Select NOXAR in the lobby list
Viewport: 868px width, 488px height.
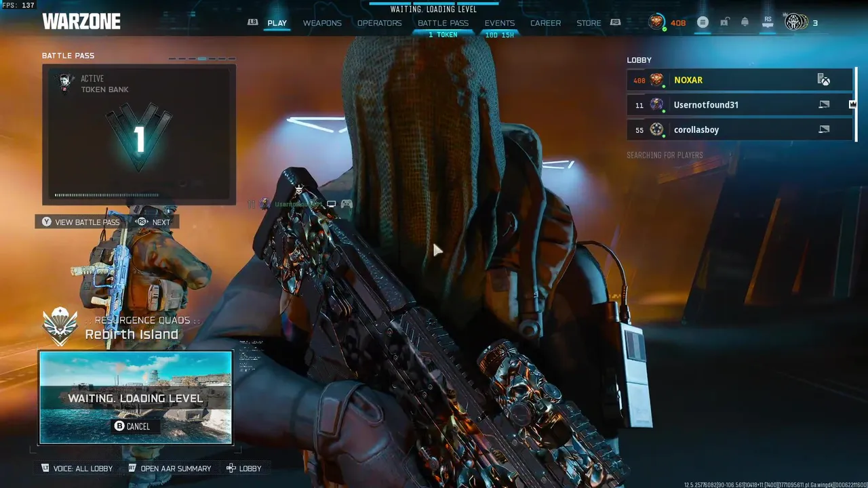click(740, 80)
